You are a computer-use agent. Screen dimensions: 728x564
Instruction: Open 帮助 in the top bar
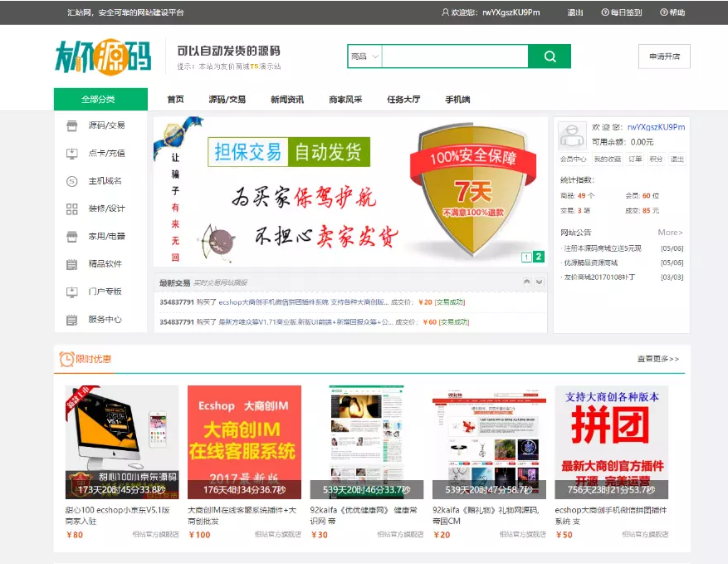[x=672, y=12]
